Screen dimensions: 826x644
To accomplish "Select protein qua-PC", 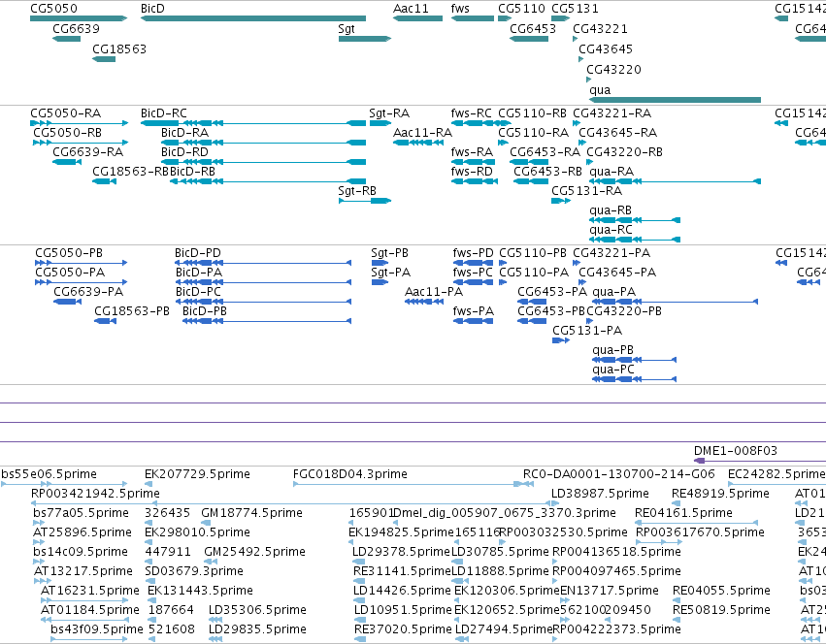I will 634,379.
